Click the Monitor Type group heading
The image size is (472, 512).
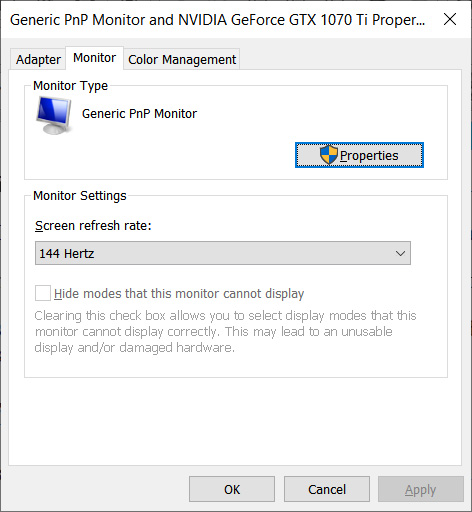[x=70, y=86]
